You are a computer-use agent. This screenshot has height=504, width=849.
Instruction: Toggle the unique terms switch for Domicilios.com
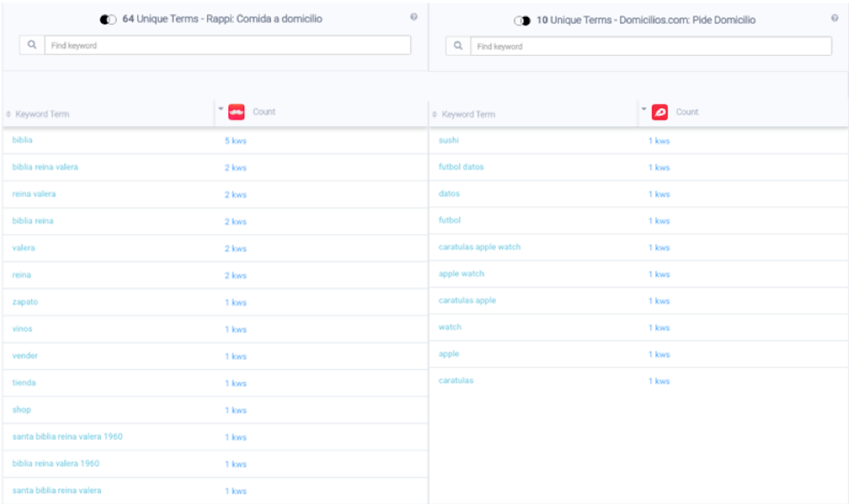point(522,21)
